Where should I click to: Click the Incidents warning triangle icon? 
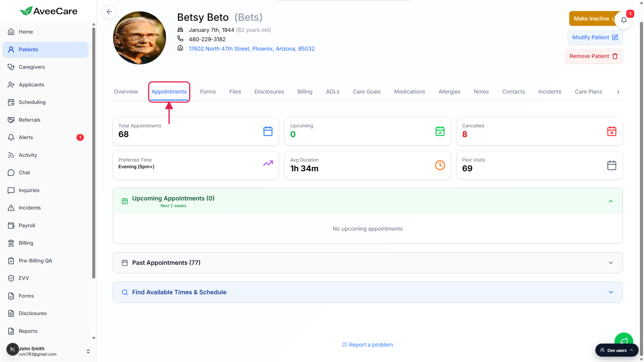[11, 208]
